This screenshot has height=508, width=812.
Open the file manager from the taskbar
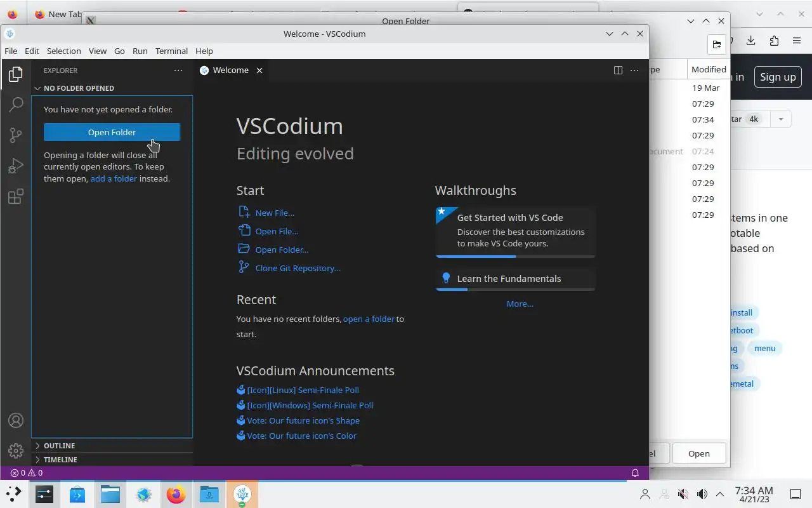click(x=110, y=494)
